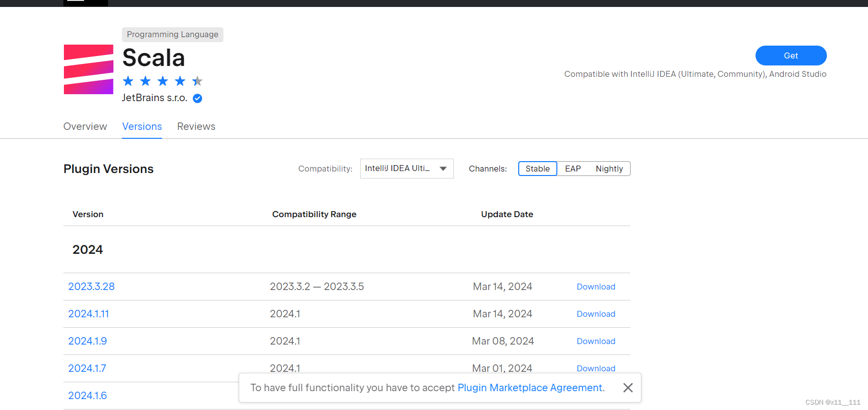Click compatibility range 2023.3.2 — 2023.3.5
Viewport: 868px width, 410px height.
(x=317, y=287)
